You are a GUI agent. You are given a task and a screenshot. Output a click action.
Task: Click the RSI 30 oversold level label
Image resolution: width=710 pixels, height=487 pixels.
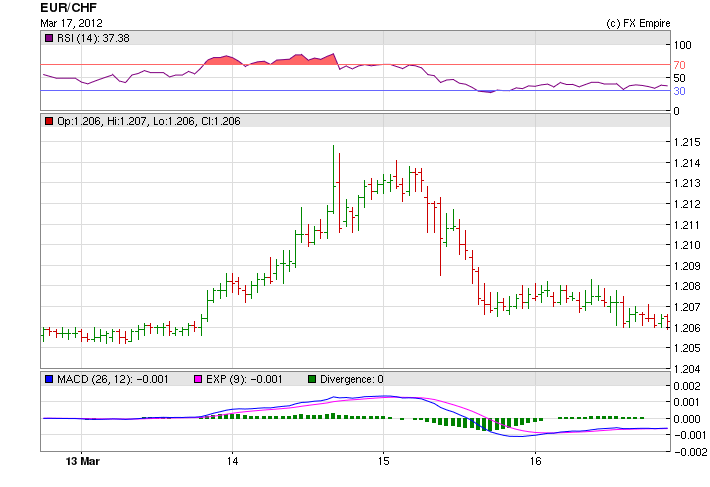[x=679, y=91]
